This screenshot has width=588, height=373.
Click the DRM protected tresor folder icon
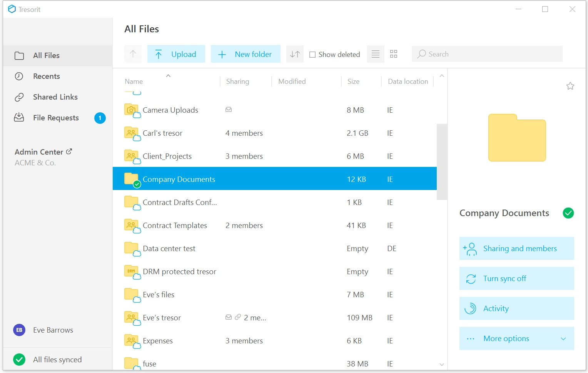pos(132,271)
